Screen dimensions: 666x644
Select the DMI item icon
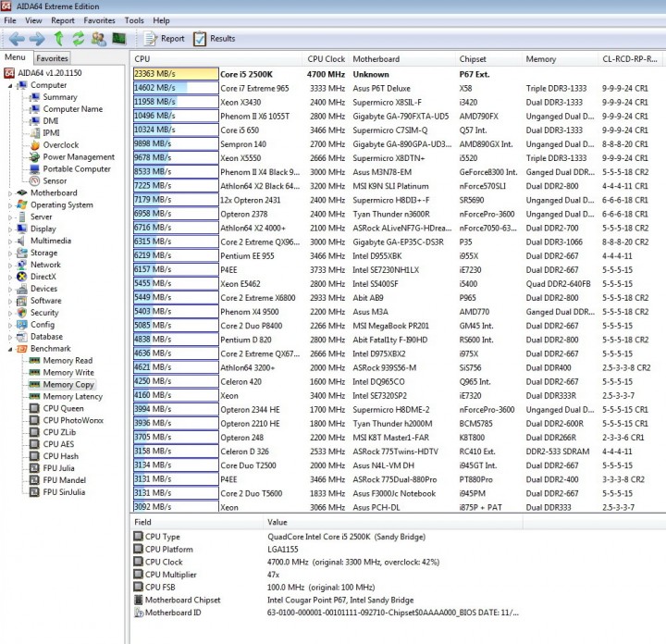point(35,121)
